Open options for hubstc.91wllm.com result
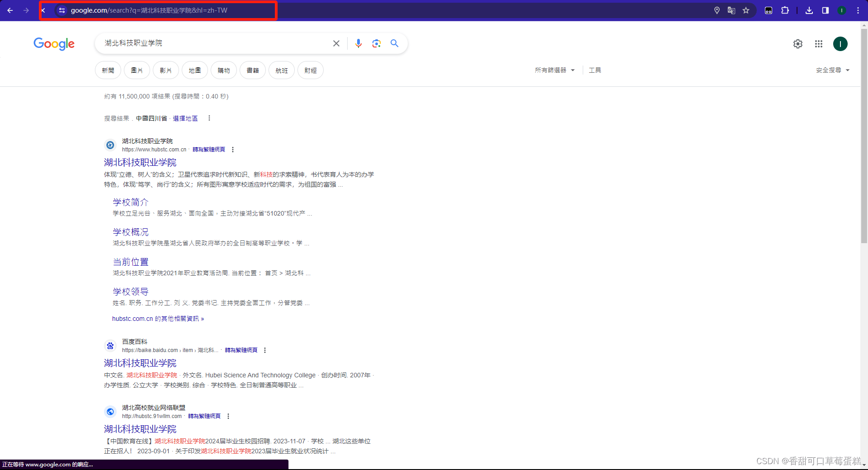 228,416
